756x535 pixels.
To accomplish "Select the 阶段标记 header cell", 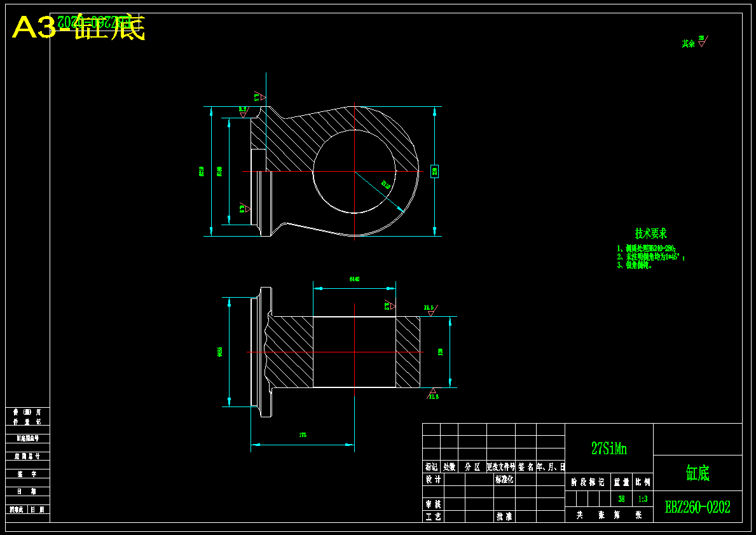I will pos(588,482).
